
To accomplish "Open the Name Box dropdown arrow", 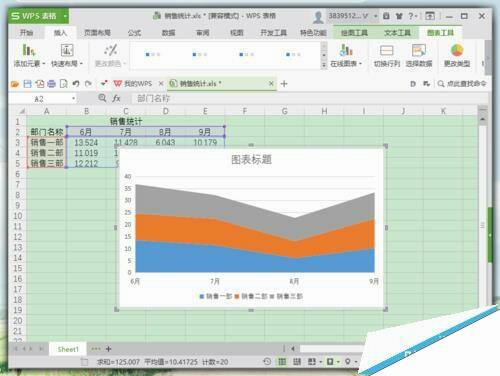I will (x=73, y=99).
